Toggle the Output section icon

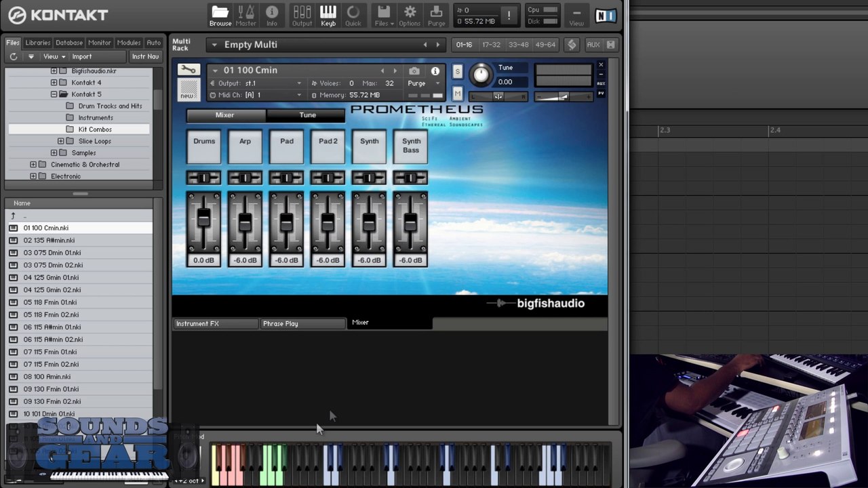[302, 15]
